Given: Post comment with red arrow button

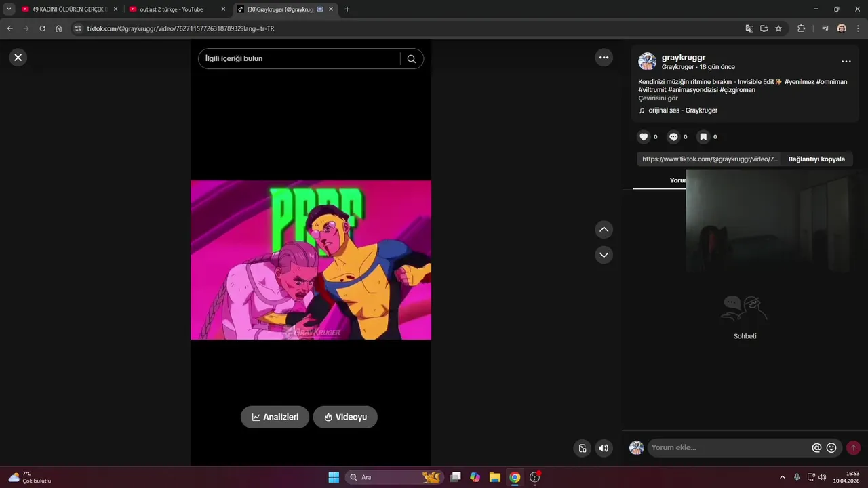Looking at the screenshot, I should 853,447.
